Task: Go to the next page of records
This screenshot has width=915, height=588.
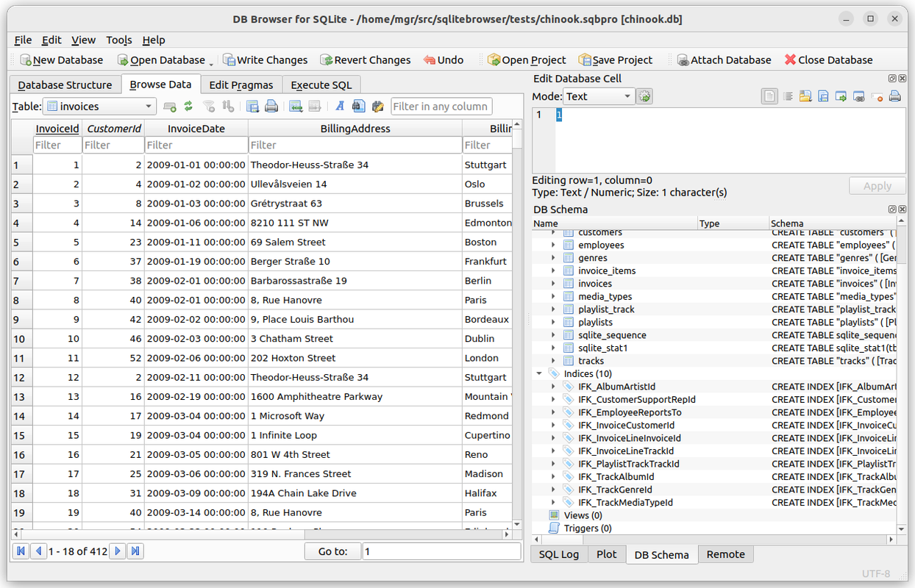Action: [x=118, y=551]
